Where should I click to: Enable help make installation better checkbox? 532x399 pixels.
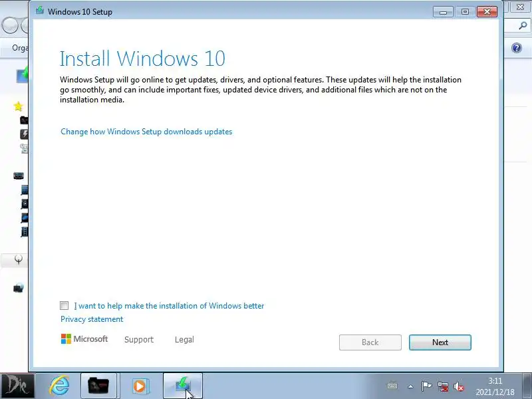64,306
